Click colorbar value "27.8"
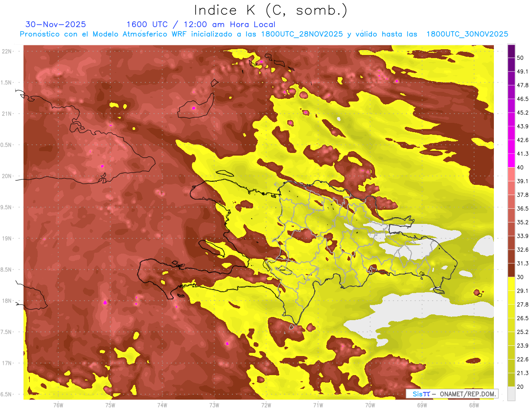This screenshot has height=411, width=532. click(x=522, y=304)
